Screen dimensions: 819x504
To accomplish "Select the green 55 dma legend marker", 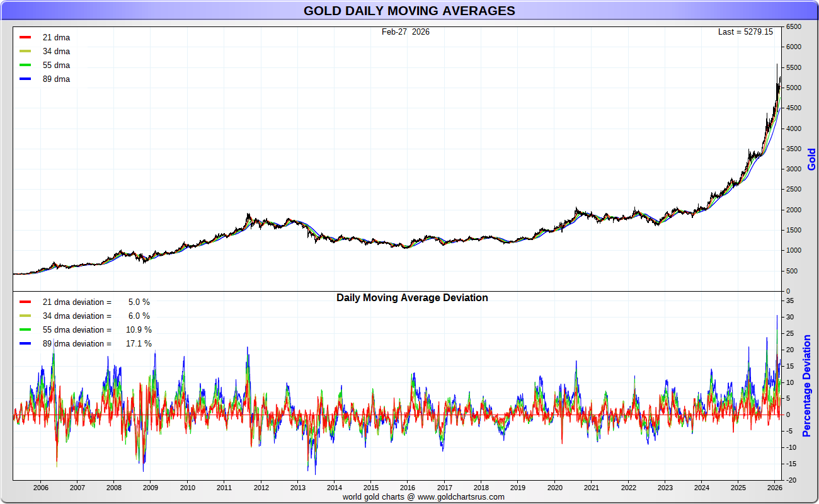I will (x=25, y=66).
